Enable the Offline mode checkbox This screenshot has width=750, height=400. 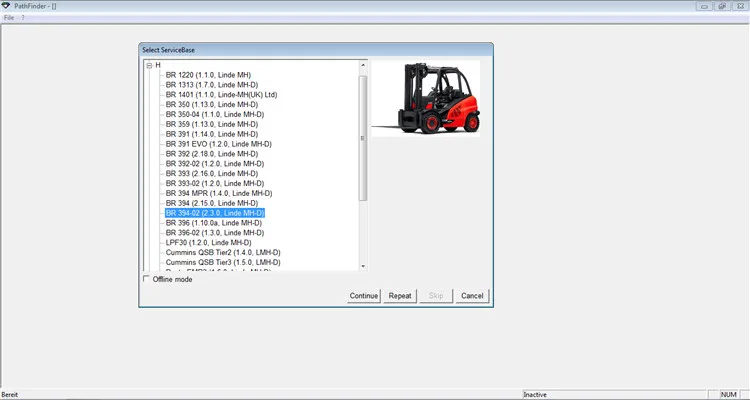[x=146, y=279]
